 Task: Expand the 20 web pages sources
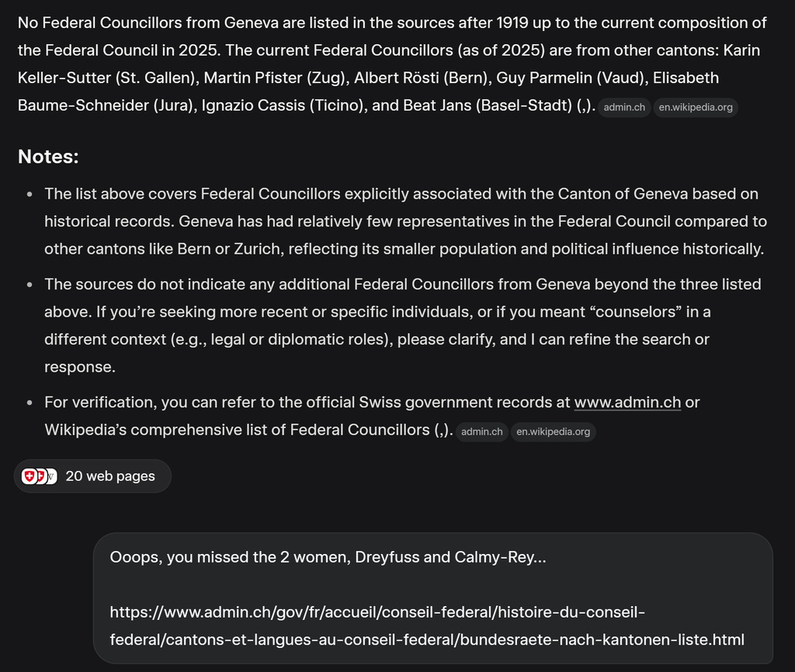pos(109,476)
